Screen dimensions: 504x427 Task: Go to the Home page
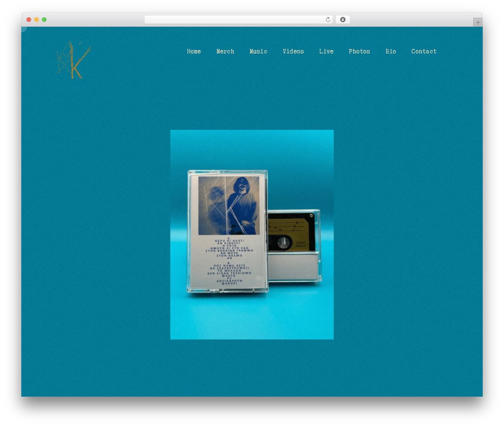click(194, 52)
